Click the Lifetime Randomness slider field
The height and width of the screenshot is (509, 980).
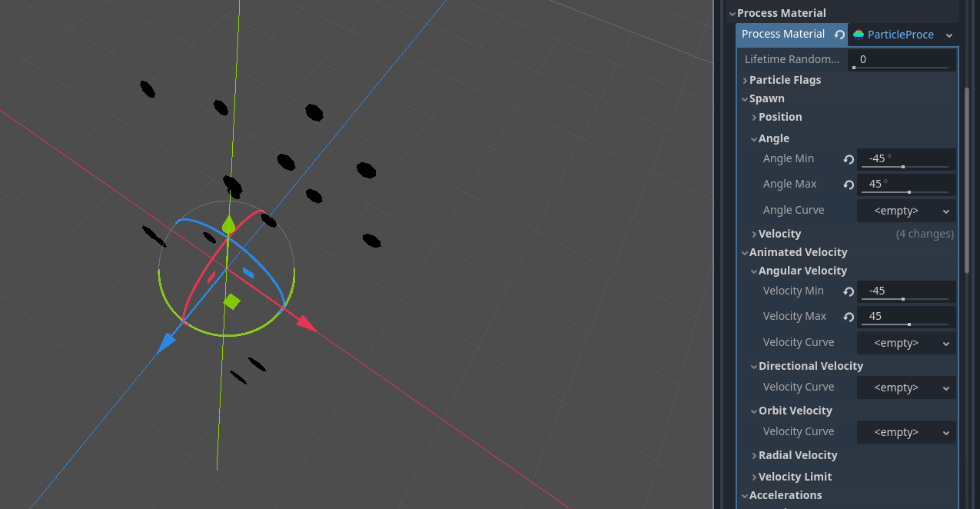coord(902,60)
